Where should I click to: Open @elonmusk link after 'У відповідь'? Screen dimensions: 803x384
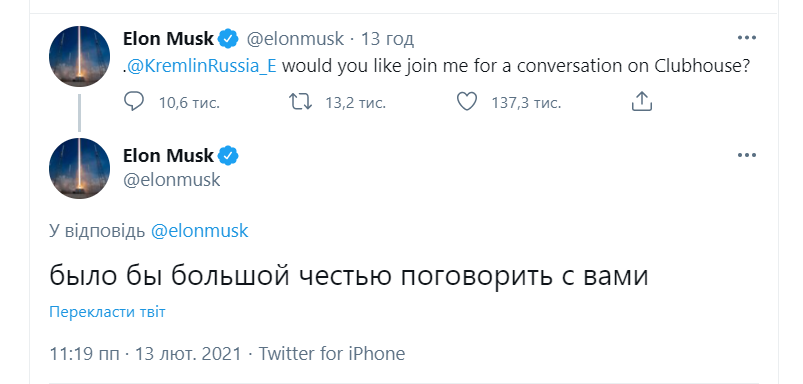[x=200, y=231]
